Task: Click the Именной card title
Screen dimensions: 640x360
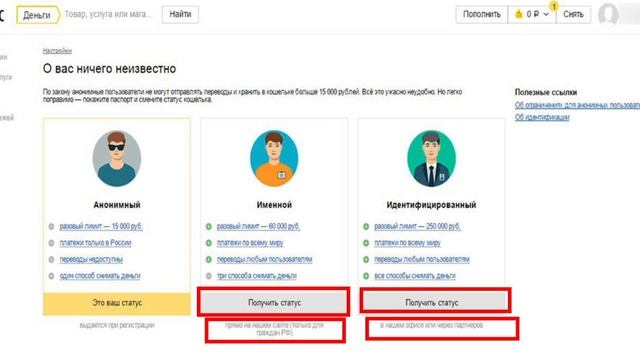Action: coord(274,205)
